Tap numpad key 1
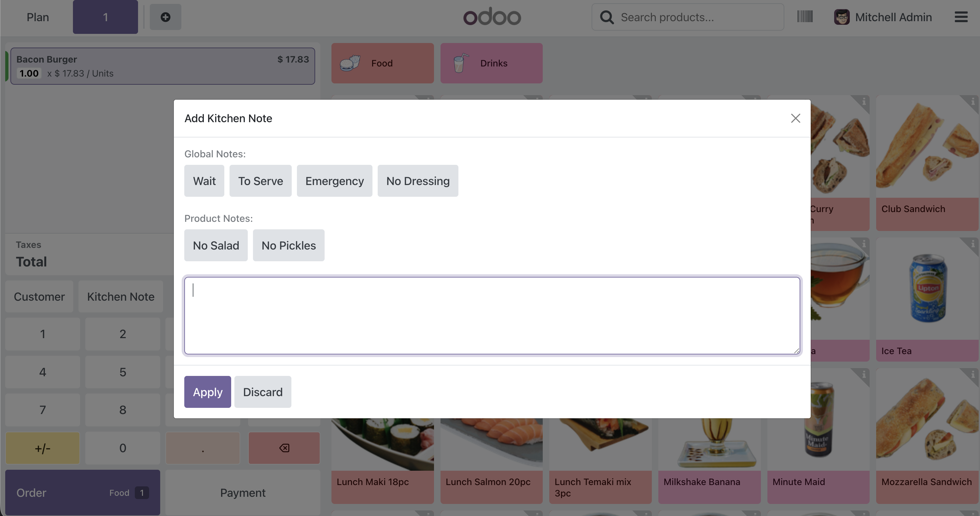980x516 pixels. click(x=43, y=334)
